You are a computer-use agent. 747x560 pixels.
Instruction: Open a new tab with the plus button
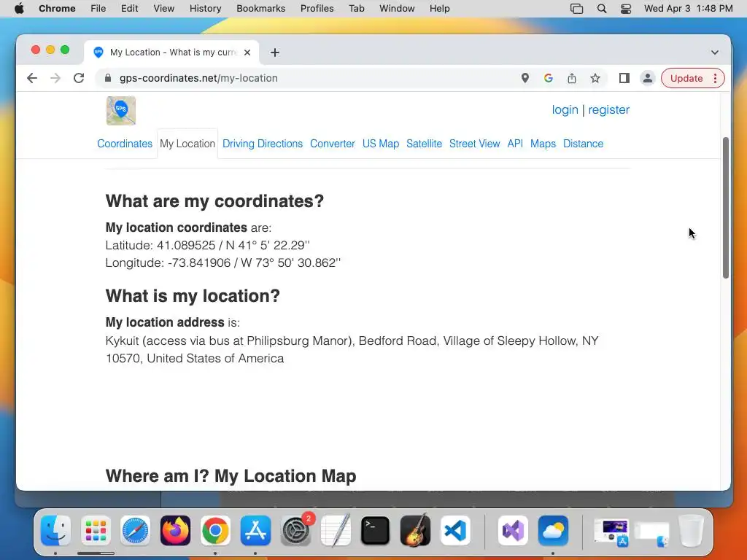click(275, 52)
